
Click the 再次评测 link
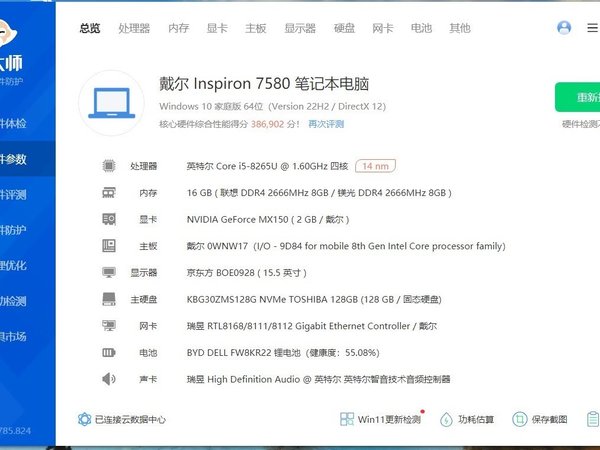pyautogui.click(x=326, y=124)
